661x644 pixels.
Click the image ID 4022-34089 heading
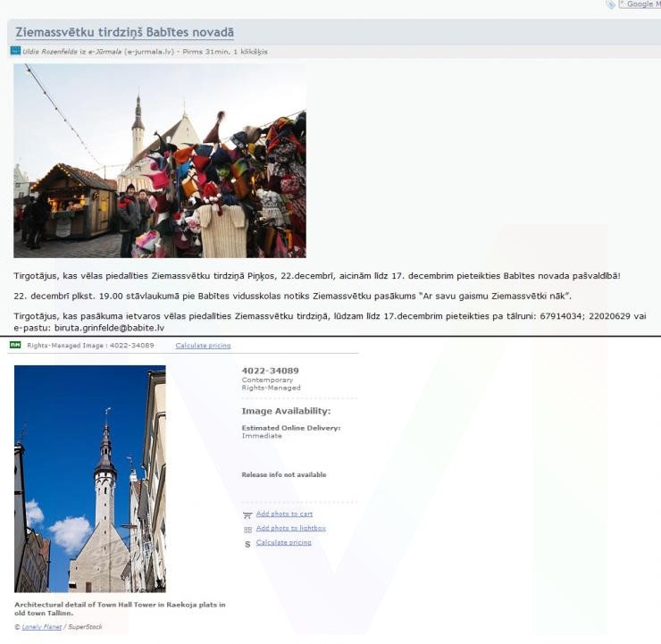click(270, 370)
